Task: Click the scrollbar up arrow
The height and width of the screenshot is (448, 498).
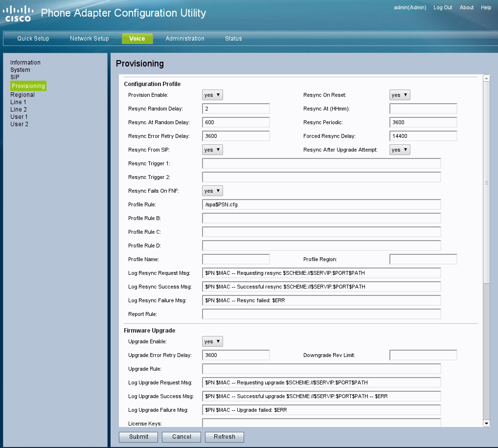Action: [486, 78]
